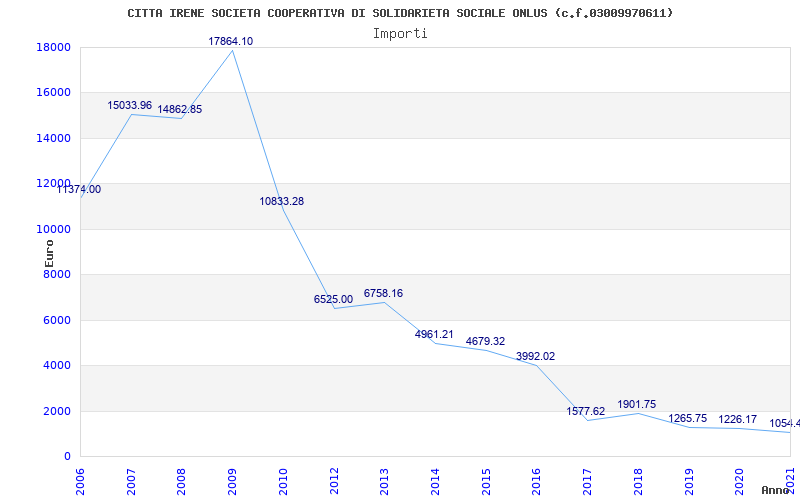Click the Anno x-axis label
Screen dimensions: 800x500
776,490
